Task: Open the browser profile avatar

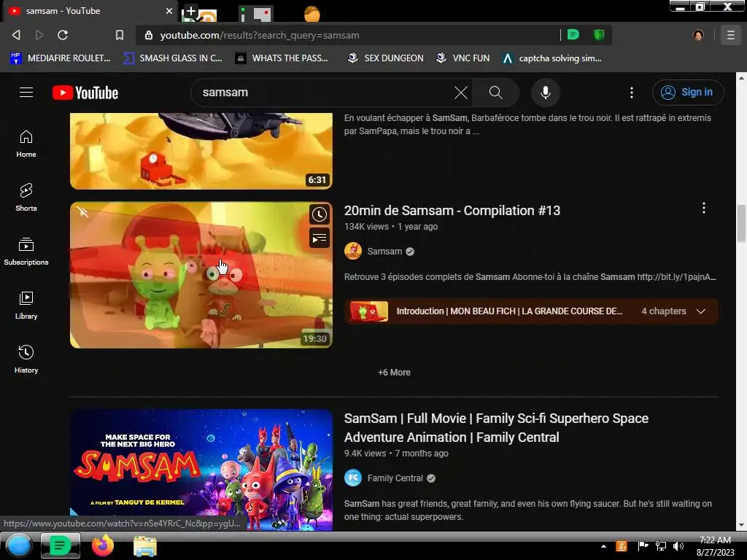Action: [698, 35]
